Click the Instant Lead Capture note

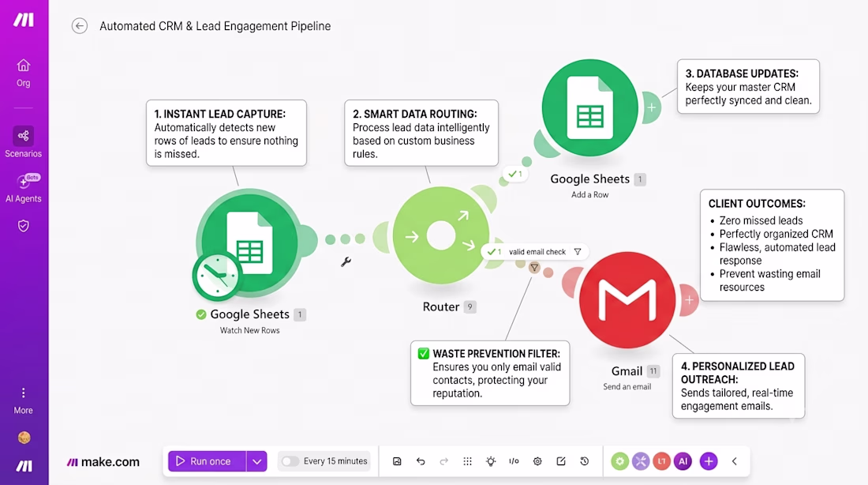pyautogui.click(x=226, y=133)
